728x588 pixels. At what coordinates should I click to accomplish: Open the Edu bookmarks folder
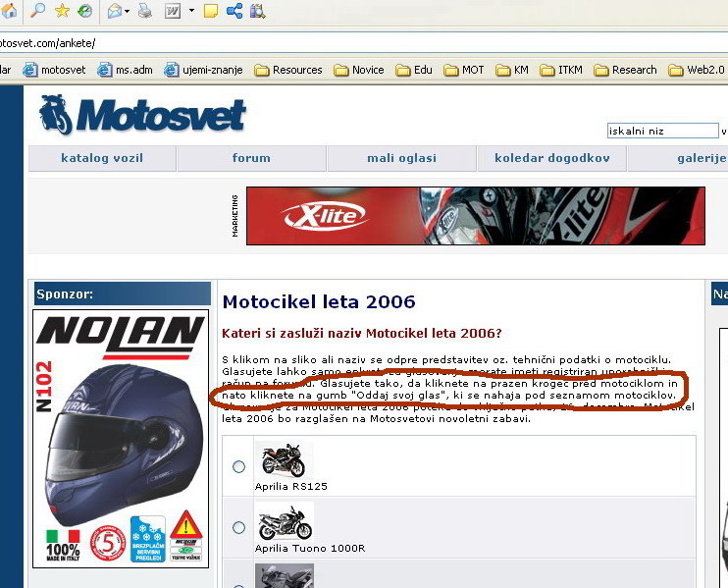414,70
